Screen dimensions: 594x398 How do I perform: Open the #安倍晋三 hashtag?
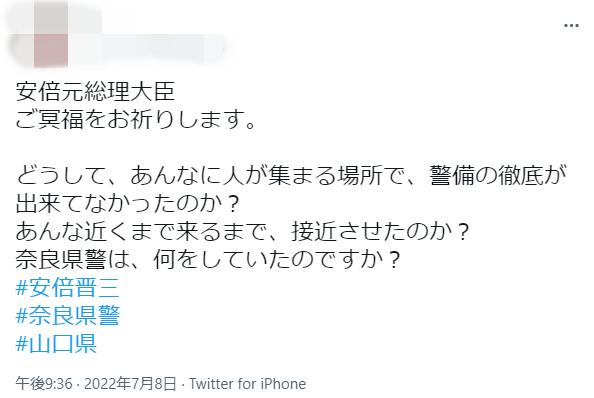(x=67, y=287)
